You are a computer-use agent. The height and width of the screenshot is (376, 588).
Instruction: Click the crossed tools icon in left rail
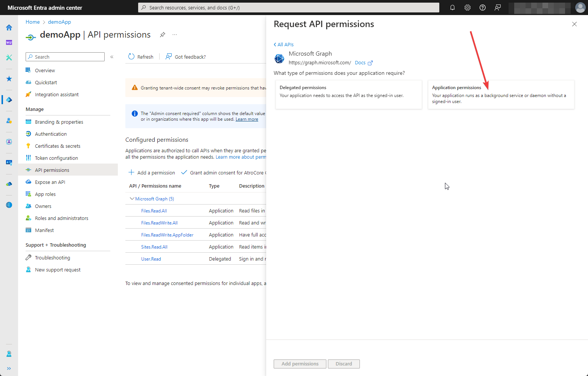(x=9, y=58)
